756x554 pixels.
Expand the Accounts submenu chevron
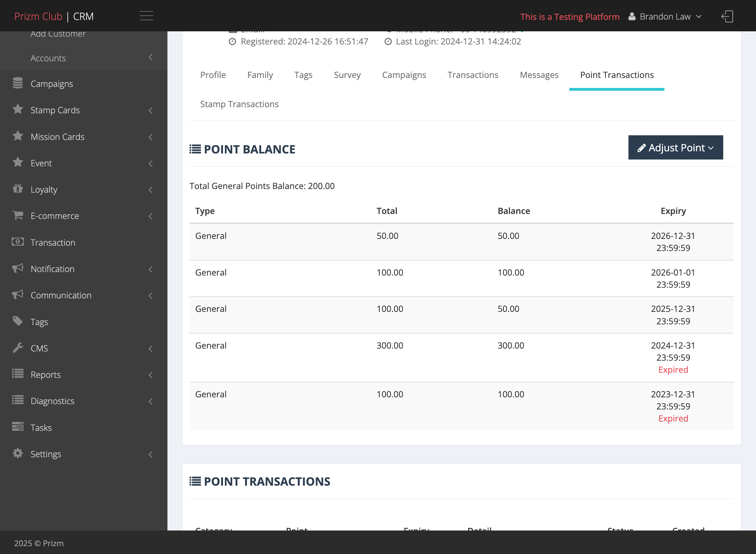click(151, 57)
